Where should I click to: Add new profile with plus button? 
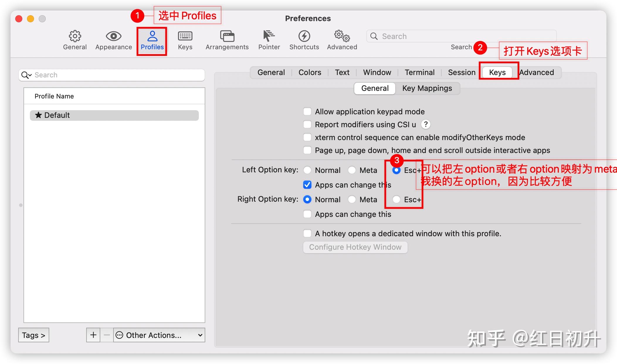(x=93, y=335)
